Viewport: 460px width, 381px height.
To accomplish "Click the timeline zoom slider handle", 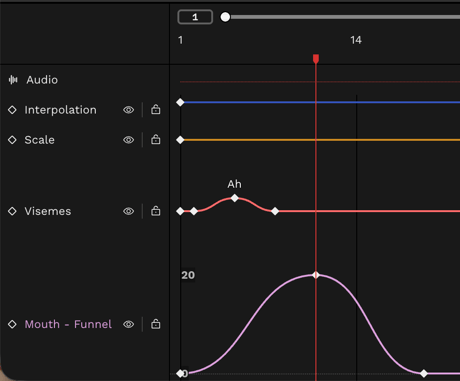I will pos(225,17).
